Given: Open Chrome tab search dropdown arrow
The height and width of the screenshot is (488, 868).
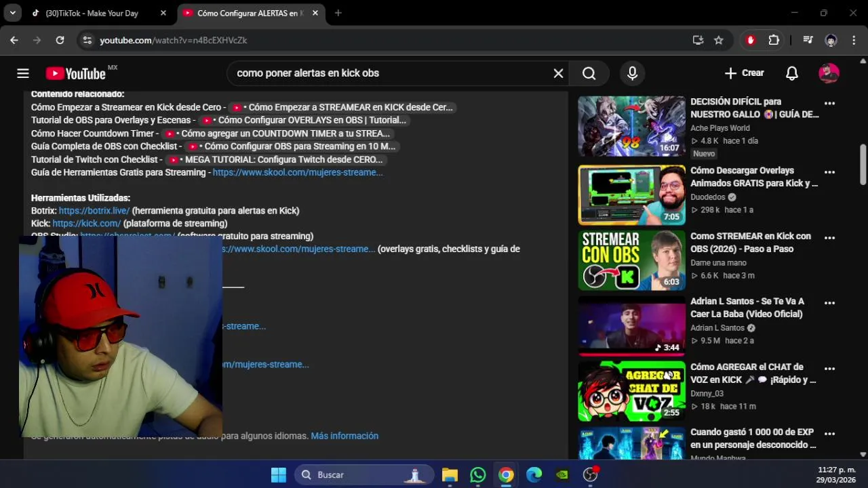Looking at the screenshot, I should [12, 13].
